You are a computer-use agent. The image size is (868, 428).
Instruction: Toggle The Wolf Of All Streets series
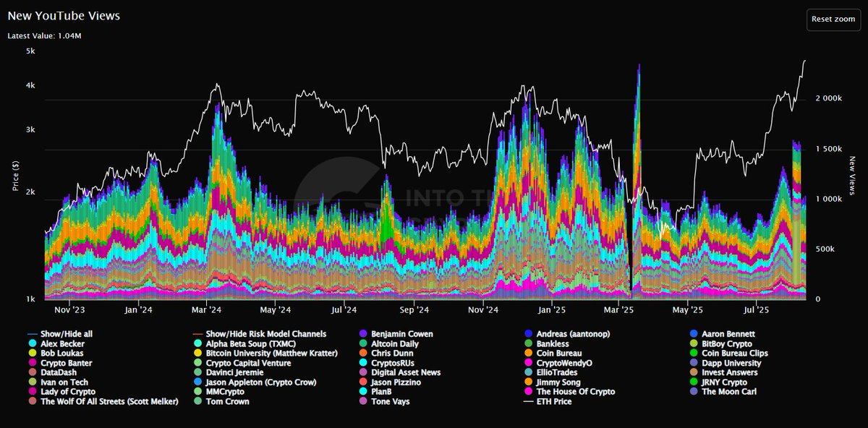[x=102, y=401]
